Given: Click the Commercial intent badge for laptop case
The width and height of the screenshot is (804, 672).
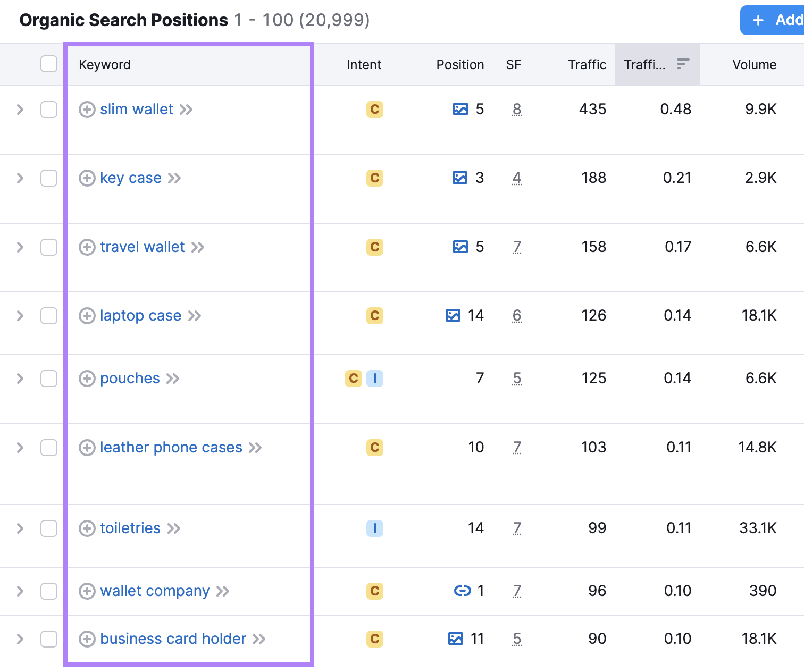Looking at the screenshot, I should [375, 316].
